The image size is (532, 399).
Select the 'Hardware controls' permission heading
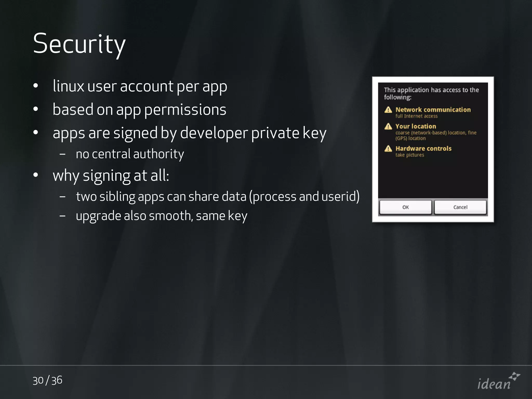click(423, 149)
